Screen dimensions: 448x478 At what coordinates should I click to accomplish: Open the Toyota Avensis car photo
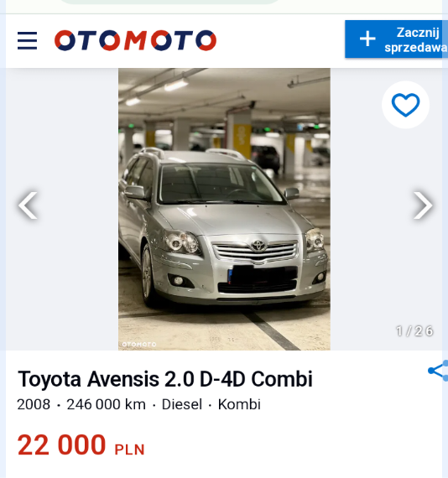coord(224,209)
